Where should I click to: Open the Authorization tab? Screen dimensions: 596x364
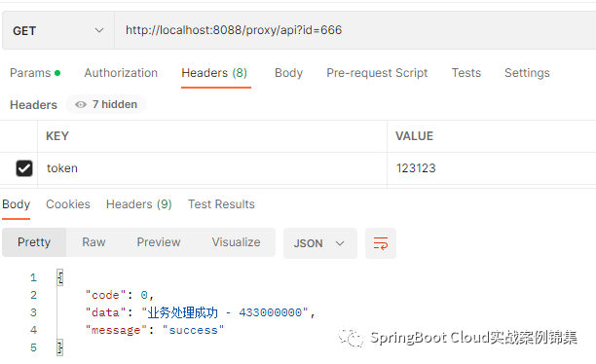tap(121, 73)
